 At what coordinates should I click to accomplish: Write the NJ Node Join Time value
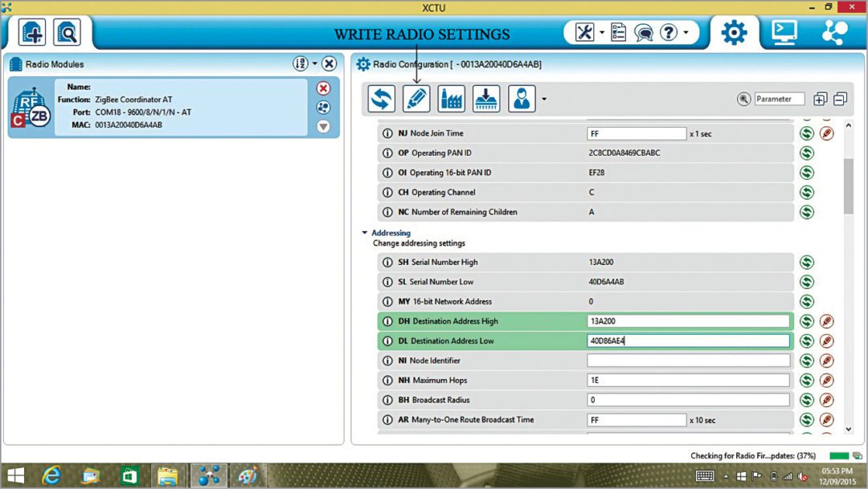(826, 133)
